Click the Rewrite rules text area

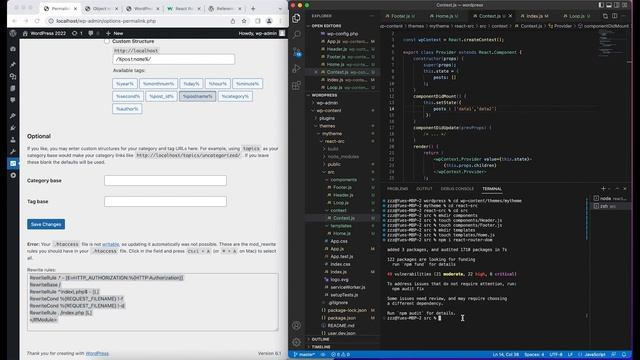point(153,302)
